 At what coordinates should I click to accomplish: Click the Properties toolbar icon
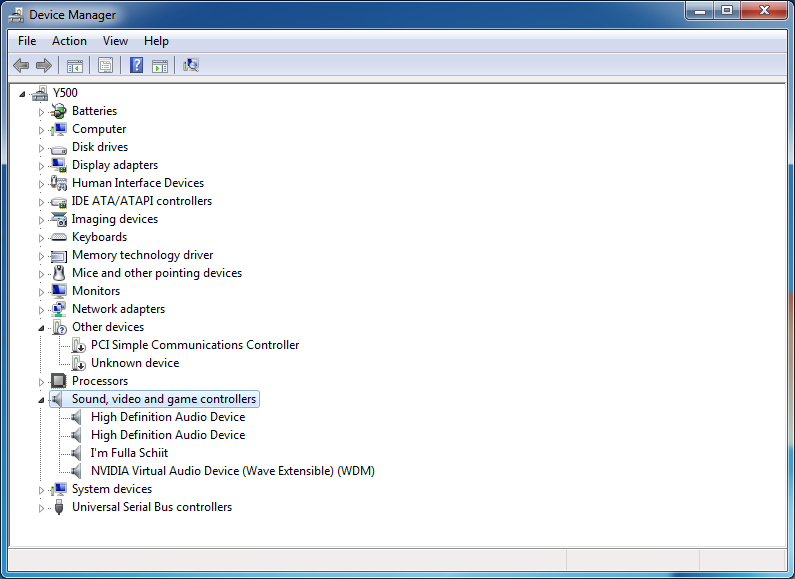pyautogui.click(x=105, y=65)
